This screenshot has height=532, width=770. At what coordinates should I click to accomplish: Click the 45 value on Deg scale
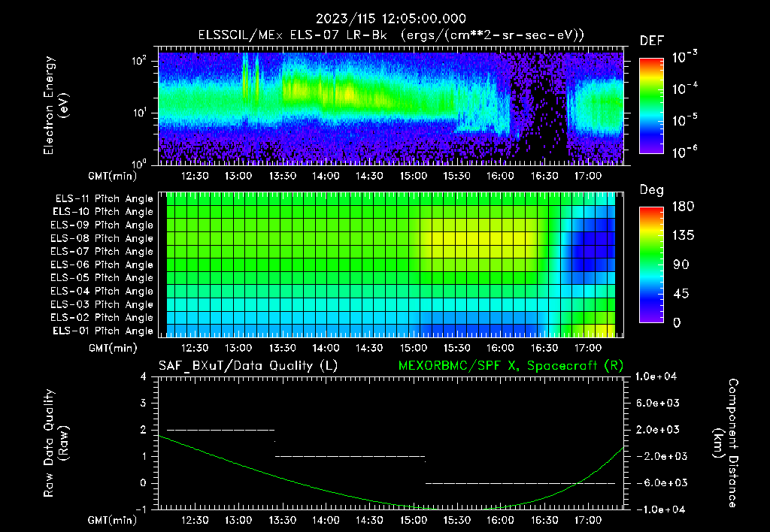click(681, 294)
